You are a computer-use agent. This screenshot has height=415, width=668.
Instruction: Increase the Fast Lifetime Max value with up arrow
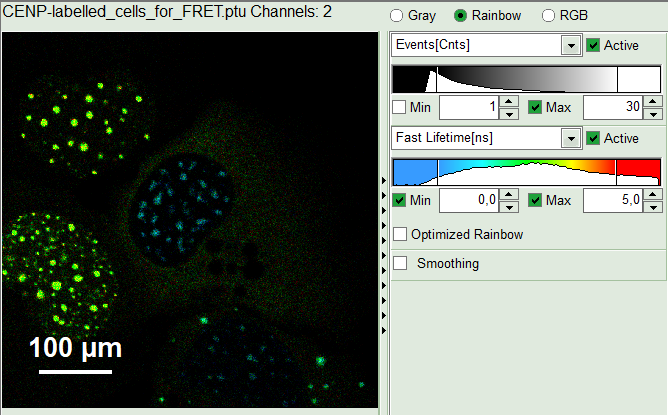point(651,195)
